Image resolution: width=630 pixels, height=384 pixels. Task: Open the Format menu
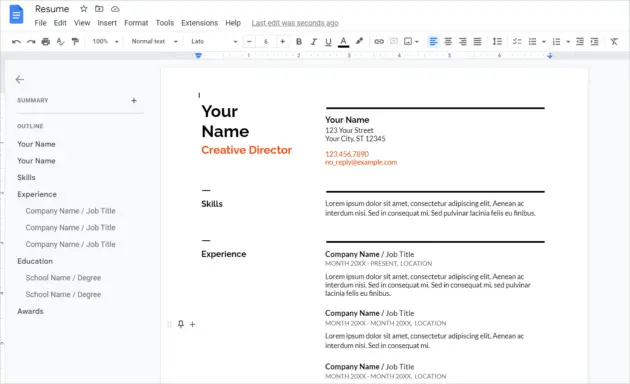coord(136,23)
